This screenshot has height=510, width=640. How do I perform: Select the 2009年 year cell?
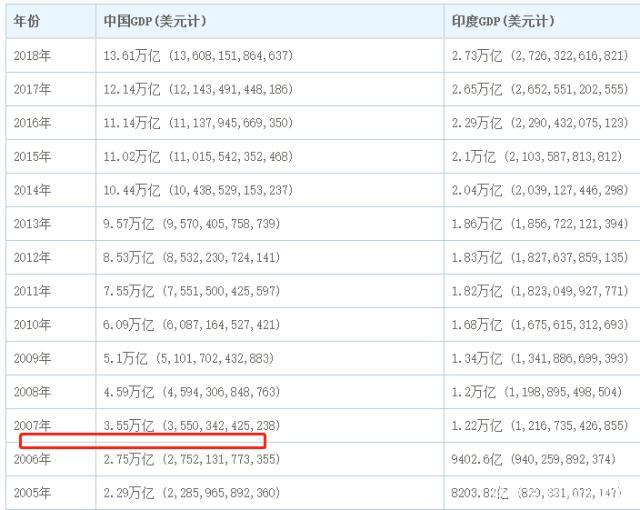(33, 359)
